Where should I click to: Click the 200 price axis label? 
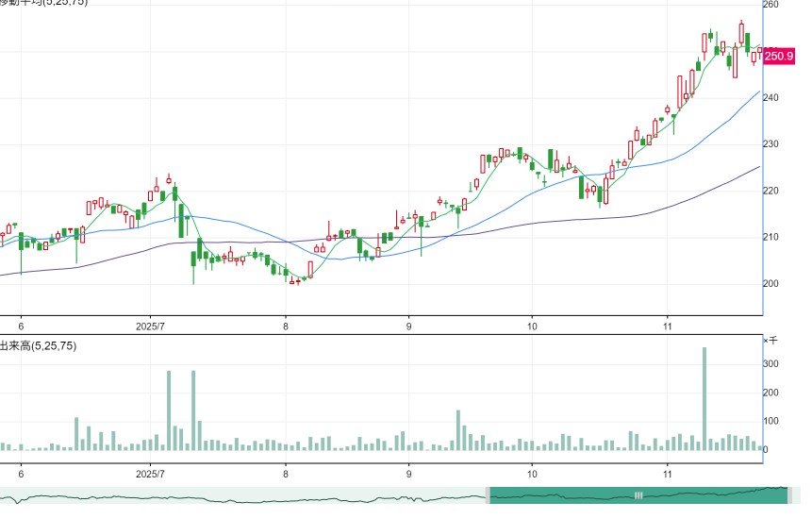pos(771,283)
